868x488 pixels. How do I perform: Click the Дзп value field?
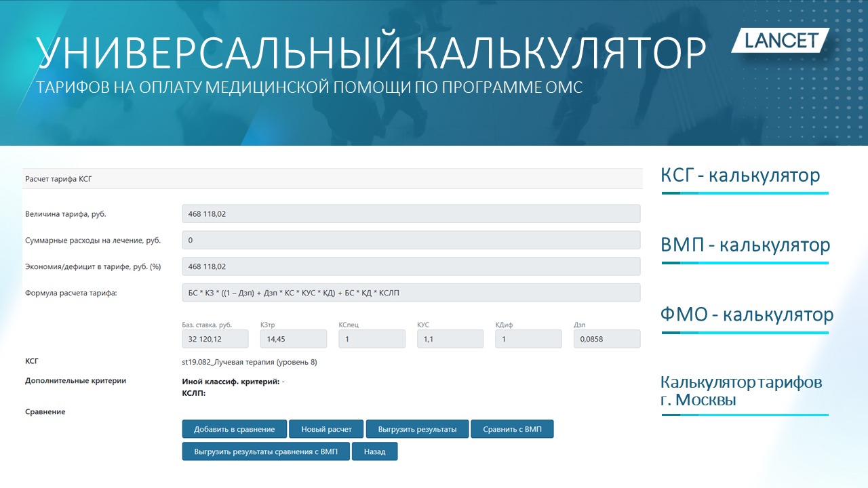click(606, 339)
